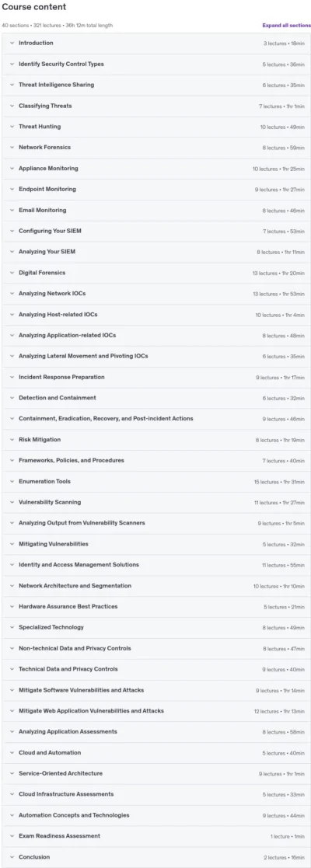
Task: Open the Incident Response Preparation section
Action: (156, 377)
